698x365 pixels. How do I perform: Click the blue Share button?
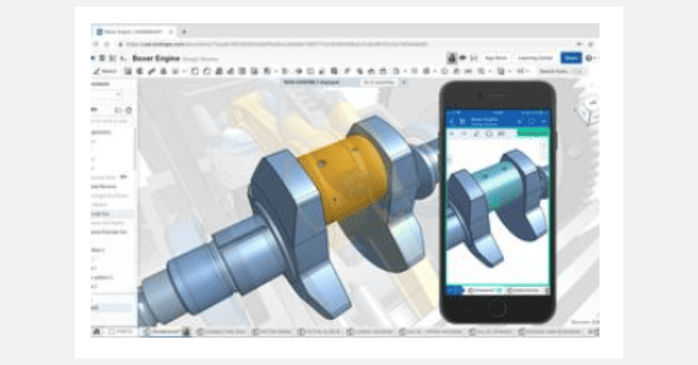click(x=571, y=58)
